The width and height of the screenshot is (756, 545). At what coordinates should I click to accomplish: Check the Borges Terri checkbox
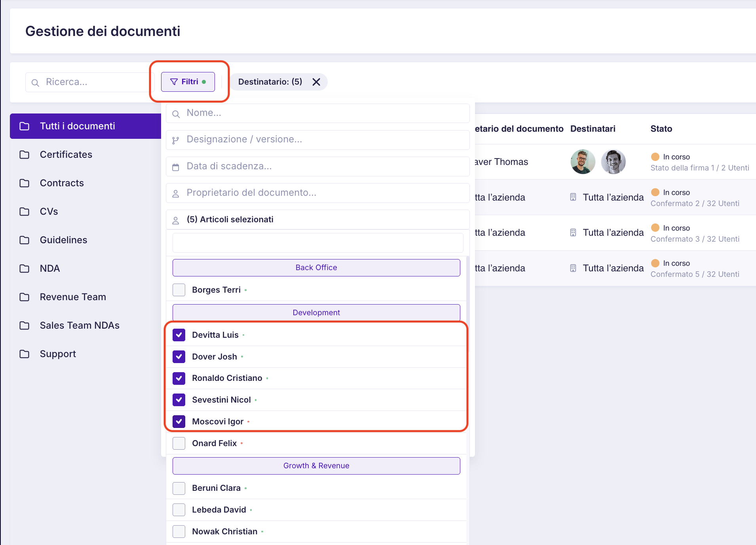coord(179,290)
